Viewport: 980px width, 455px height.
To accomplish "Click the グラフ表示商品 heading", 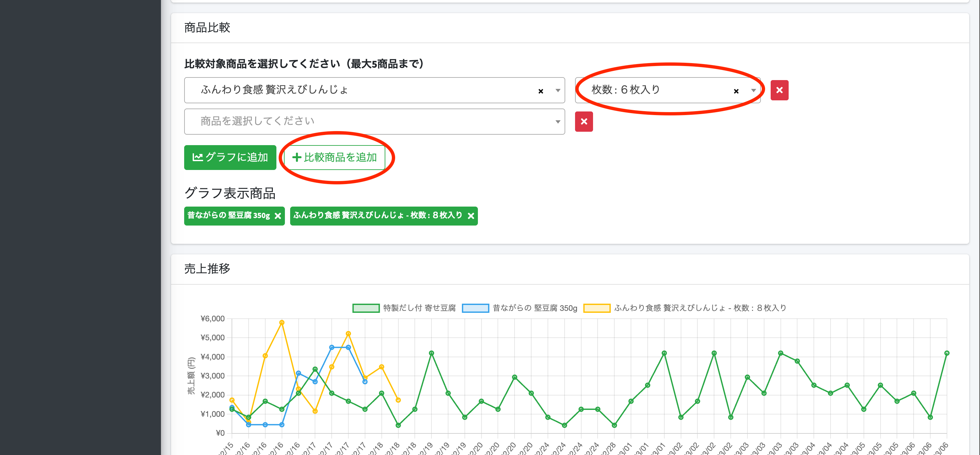I will pos(230,194).
